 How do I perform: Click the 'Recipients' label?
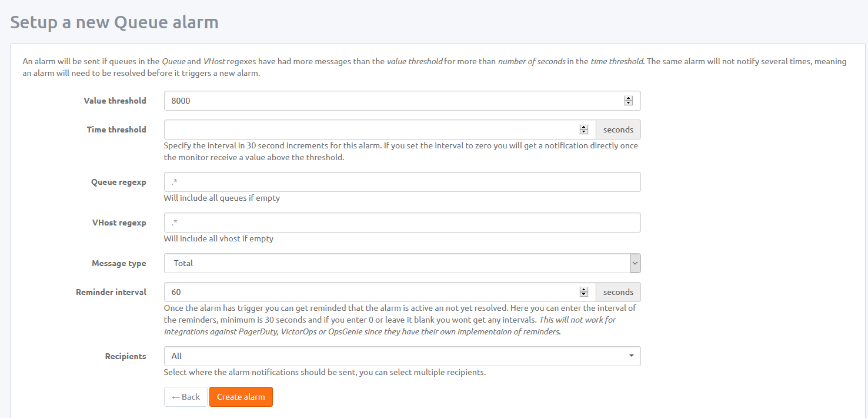126,356
